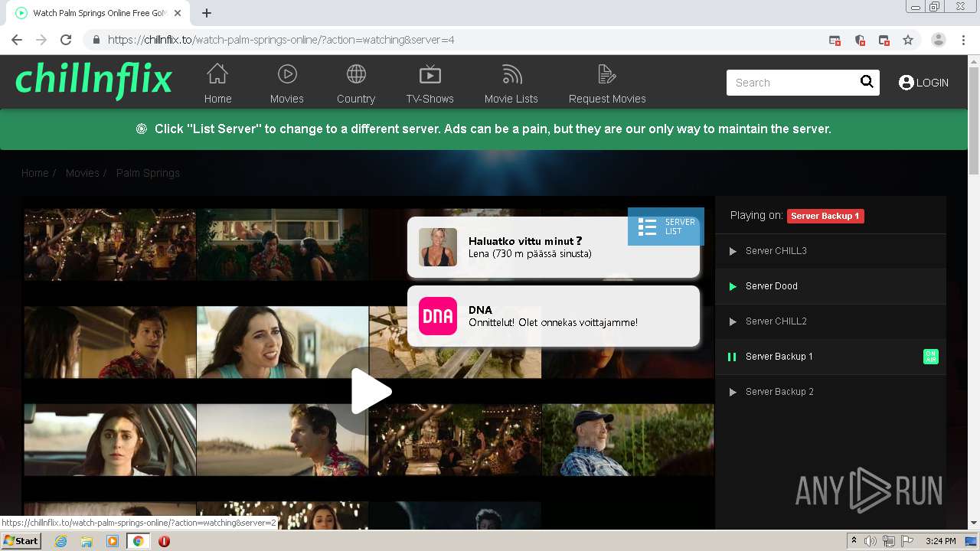Viewport: 980px width, 551px height.
Task: Click Chrome taskbar button
Action: coord(139,541)
